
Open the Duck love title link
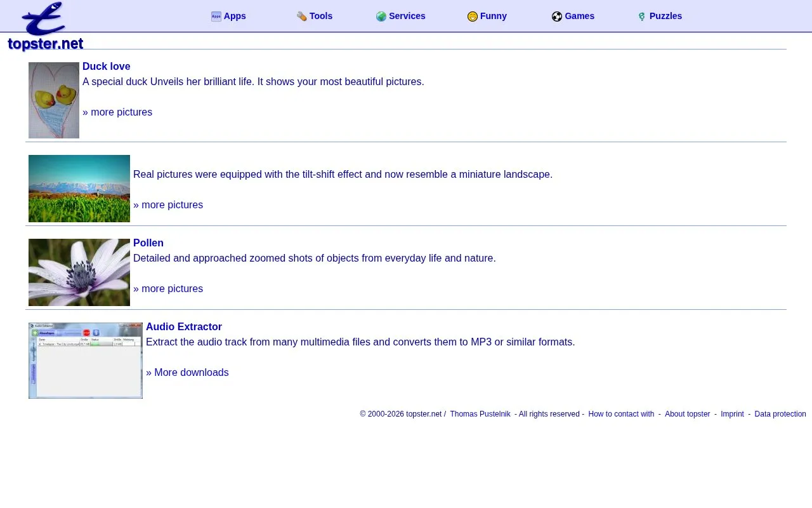point(107,66)
